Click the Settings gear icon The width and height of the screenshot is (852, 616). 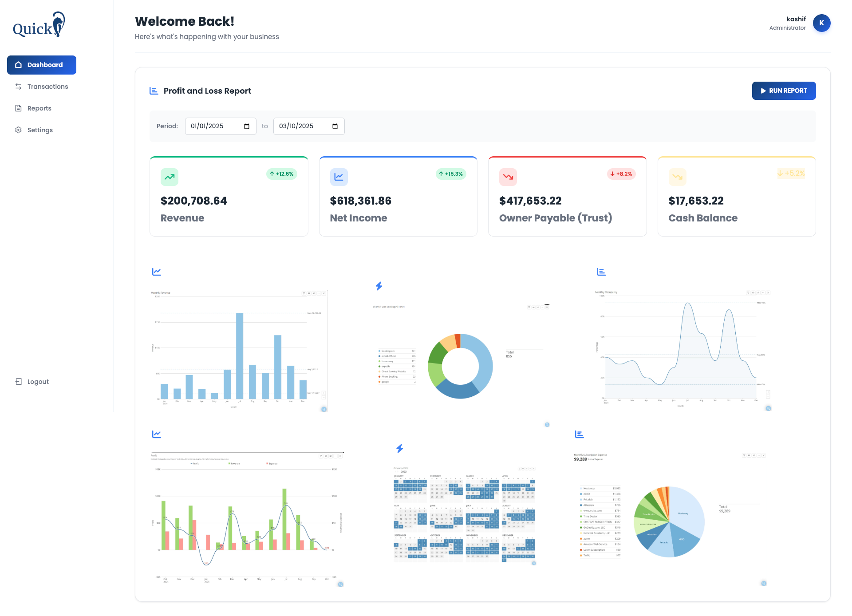[18, 130]
